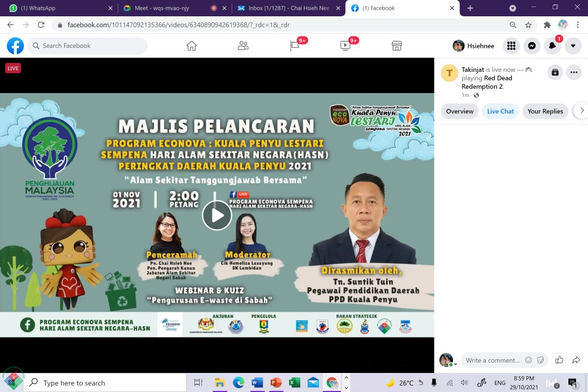Open Watch video icon with 9+ badge

click(x=345, y=46)
